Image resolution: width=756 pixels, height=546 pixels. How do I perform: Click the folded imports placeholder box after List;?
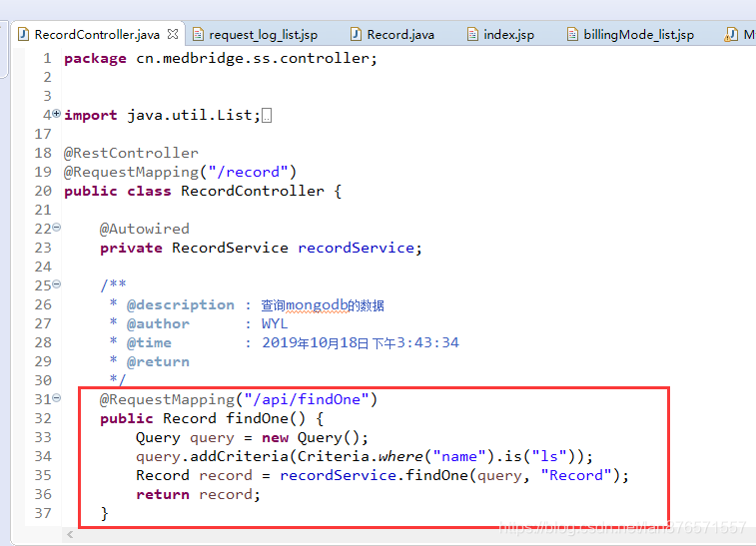[x=267, y=116]
